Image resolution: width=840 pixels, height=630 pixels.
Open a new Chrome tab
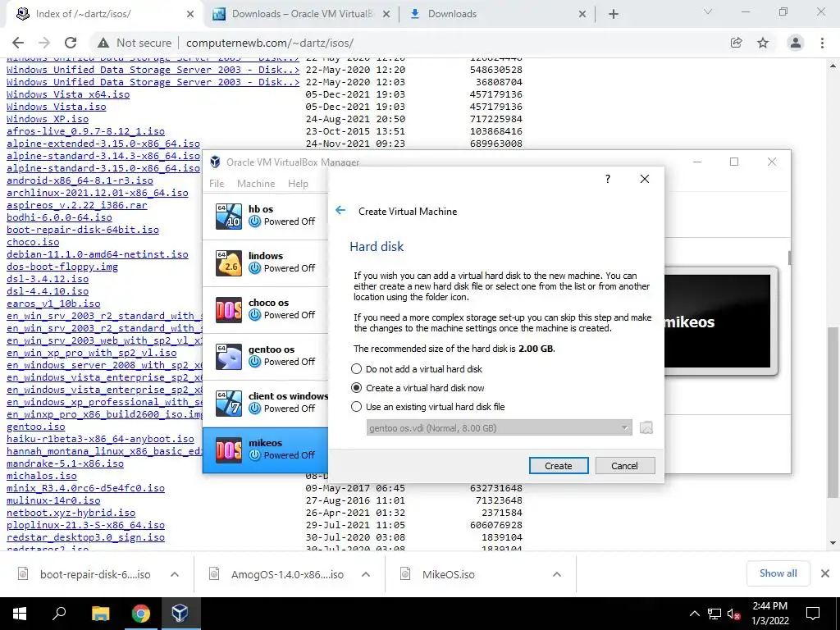pos(614,15)
